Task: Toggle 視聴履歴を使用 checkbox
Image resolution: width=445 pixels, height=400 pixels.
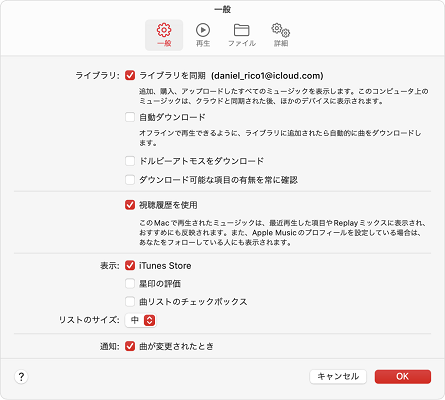Action: [130, 205]
